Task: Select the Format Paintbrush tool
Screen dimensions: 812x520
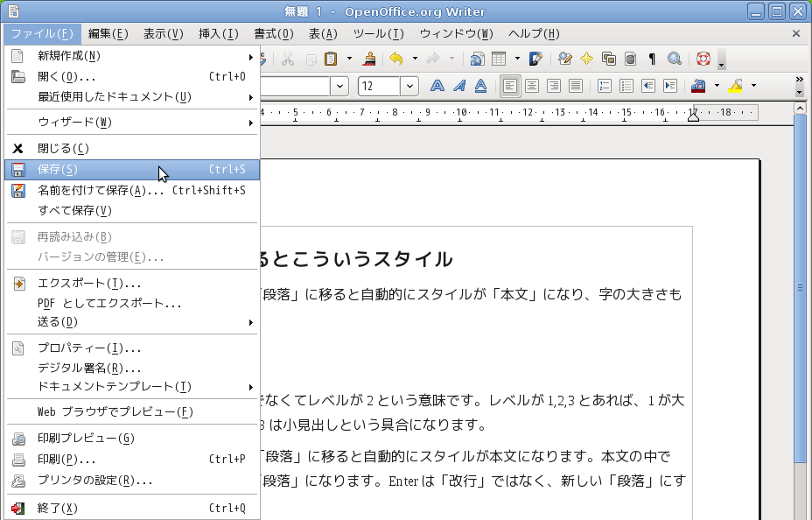Action: tap(370, 60)
